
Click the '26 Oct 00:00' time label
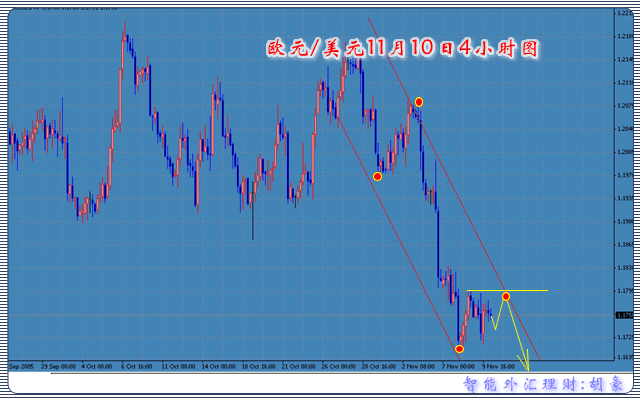[339, 366]
